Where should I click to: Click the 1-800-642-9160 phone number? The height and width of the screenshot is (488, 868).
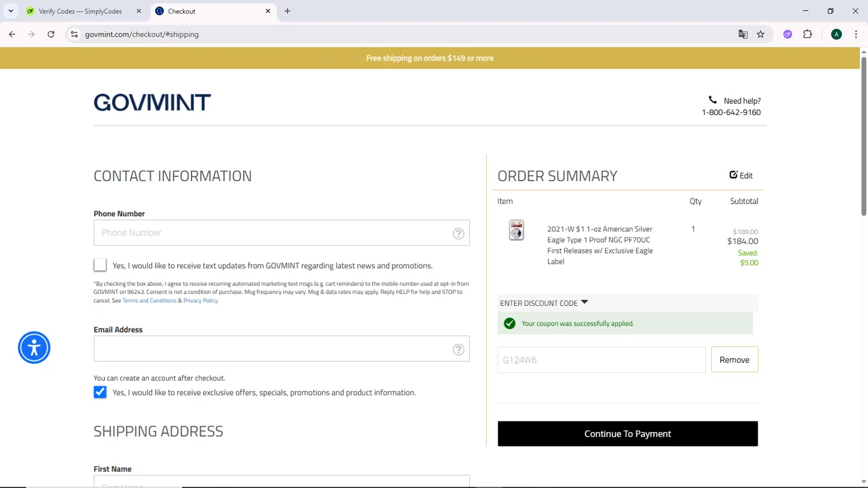[x=731, y=112]
